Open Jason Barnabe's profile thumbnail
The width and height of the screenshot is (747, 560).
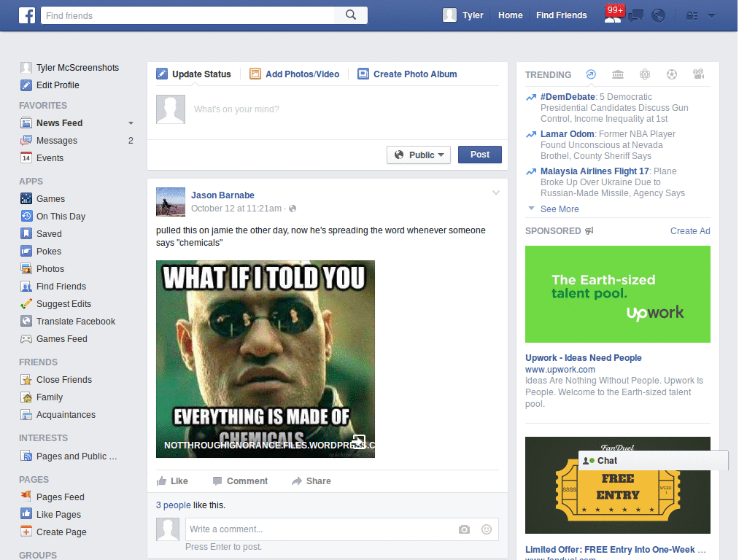[171, 202]
